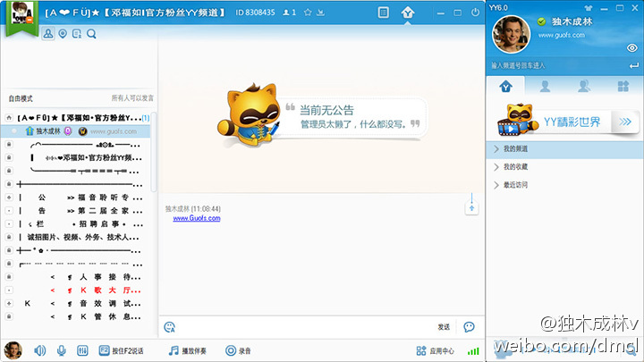Collapse the 告 >> 第二届全家 sub-channel
The image size is (644, 362).
[9, 211]
